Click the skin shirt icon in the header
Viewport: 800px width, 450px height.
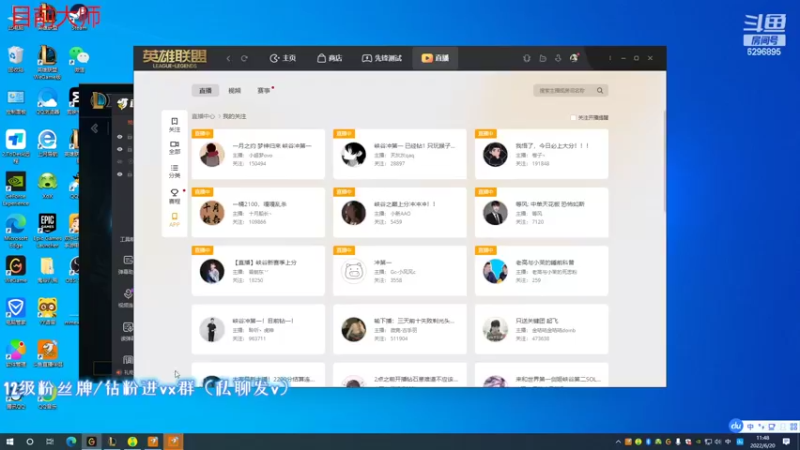pyautogui.click(x=527, y=58)
